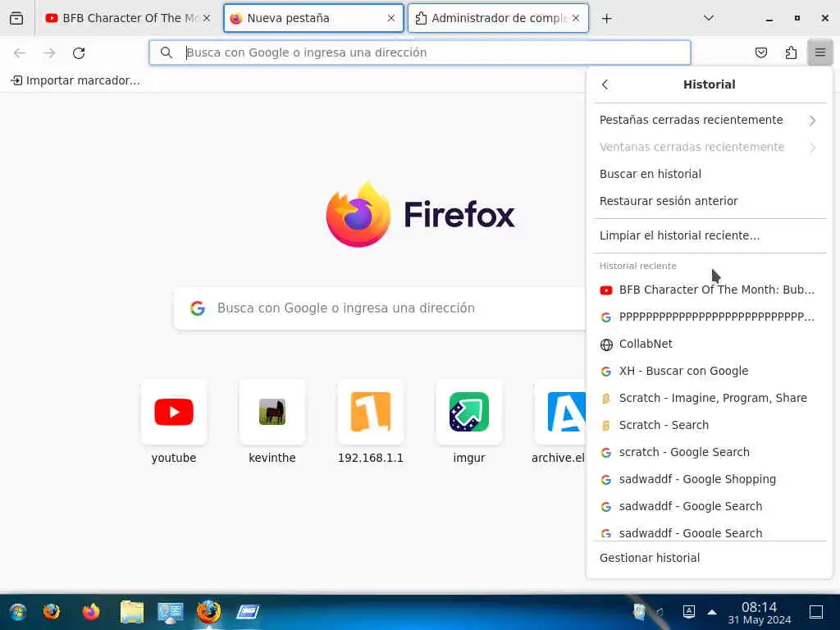Close the Administrador de complementos tab

(576, 18)
